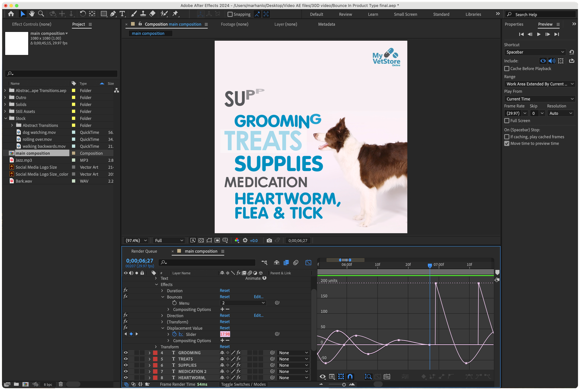Open the Properties panel tab

click(514, 24)
